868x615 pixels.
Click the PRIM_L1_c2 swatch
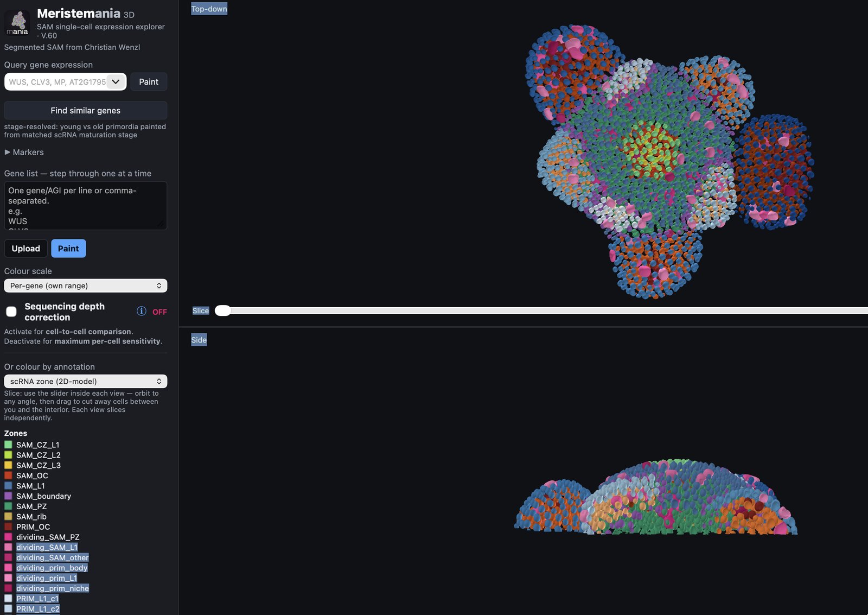[x=8, y=609]
